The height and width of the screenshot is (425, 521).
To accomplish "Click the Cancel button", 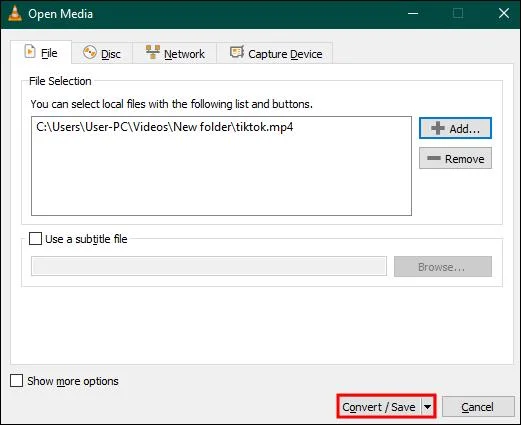I will (x=478, y=407).
